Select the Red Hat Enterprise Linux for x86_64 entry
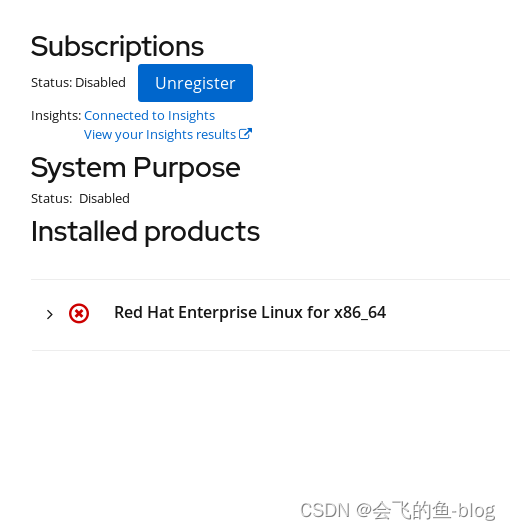The height and width of the screenshot is (530, 510). pyautogui.click(x=250, y=312)
